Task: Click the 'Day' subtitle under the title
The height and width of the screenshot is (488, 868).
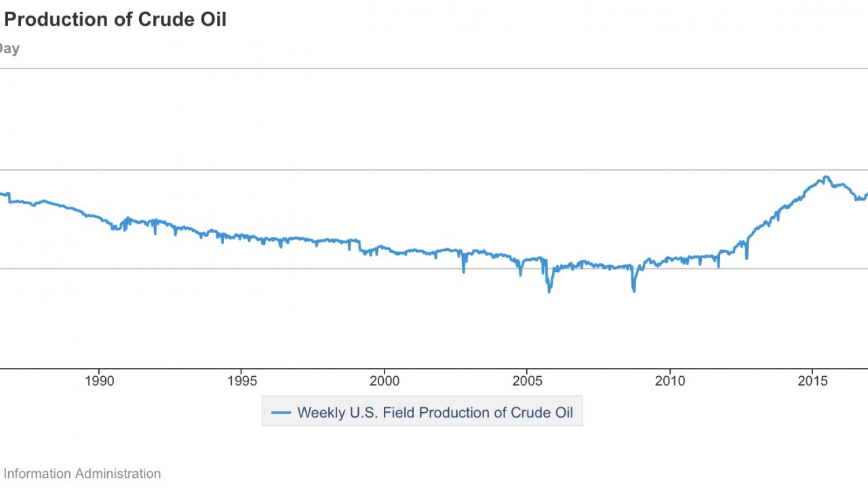Action: [x=9, y=49]
